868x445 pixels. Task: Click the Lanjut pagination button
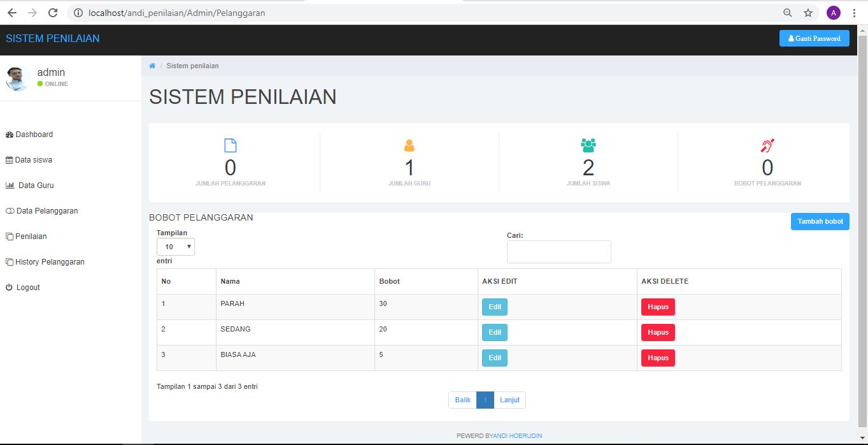[509, 400]
